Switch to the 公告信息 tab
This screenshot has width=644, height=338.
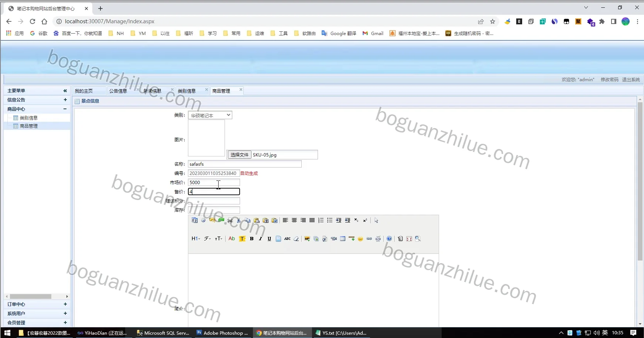(x=118, y=91)
